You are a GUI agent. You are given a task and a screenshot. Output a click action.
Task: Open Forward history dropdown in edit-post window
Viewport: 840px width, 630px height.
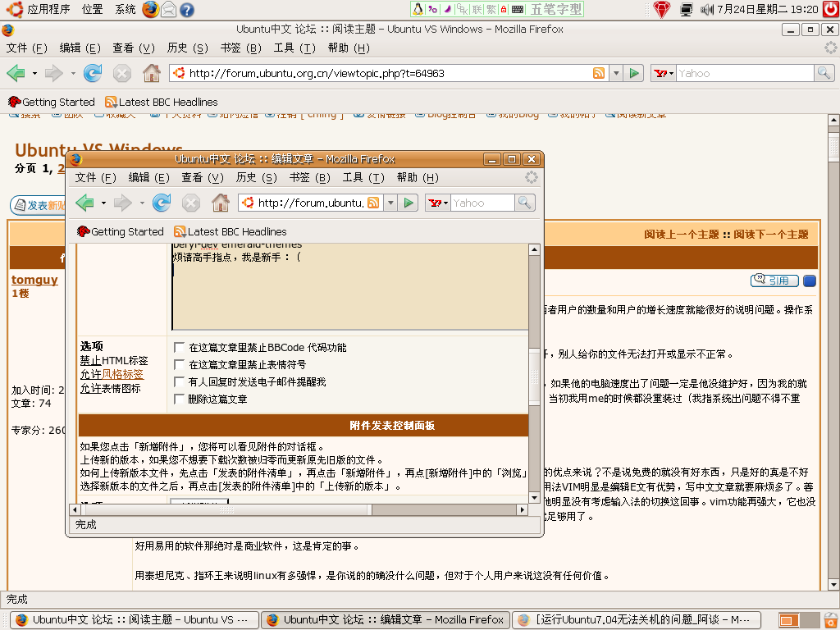coord(142,203)
